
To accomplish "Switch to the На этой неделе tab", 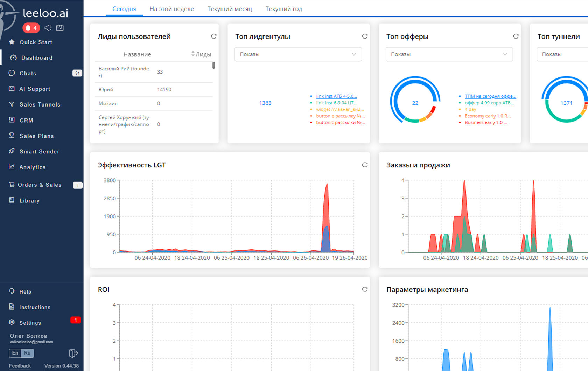I will point(171,9).
